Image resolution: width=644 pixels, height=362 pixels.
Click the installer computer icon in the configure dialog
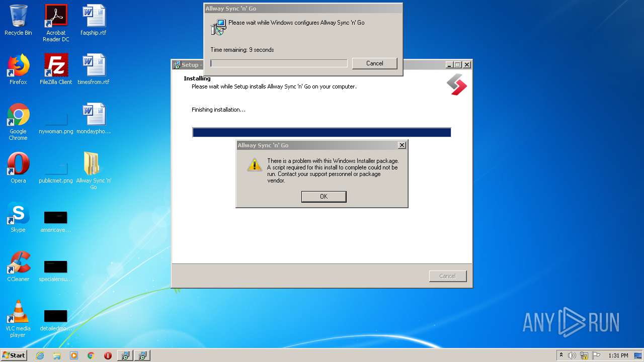coord(218,27)
